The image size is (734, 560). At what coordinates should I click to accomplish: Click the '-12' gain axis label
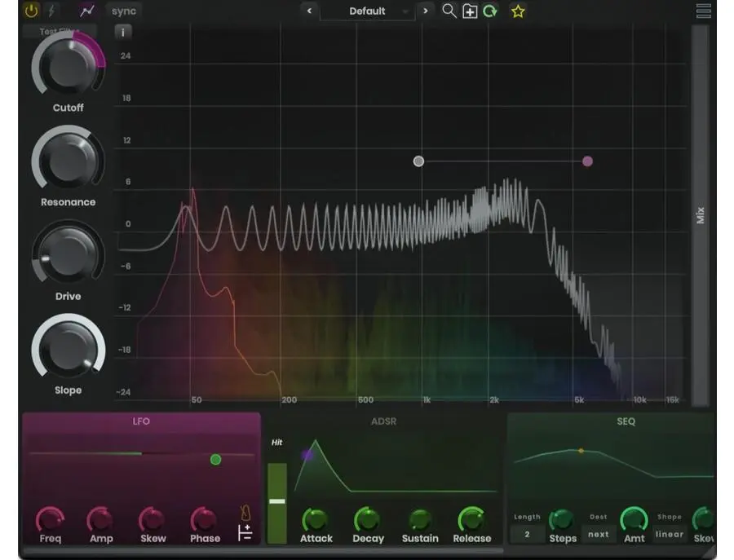[125, 307]
